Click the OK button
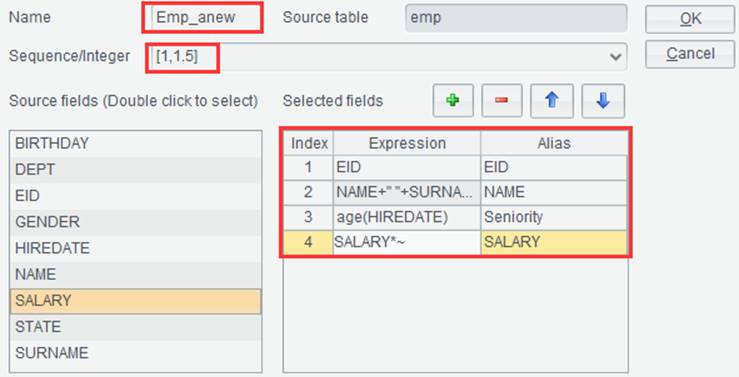This screenshot has height=377, width=739. point(690,19)
